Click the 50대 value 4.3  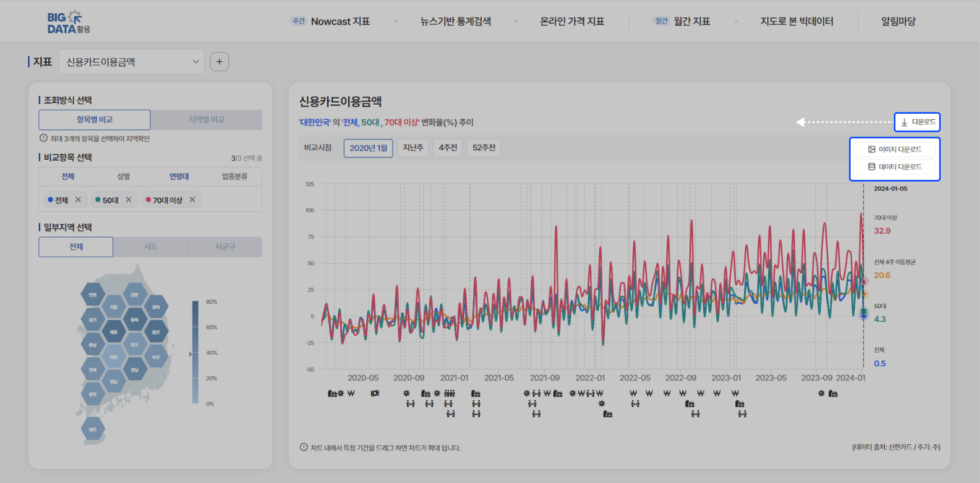[x=880, y=319]
